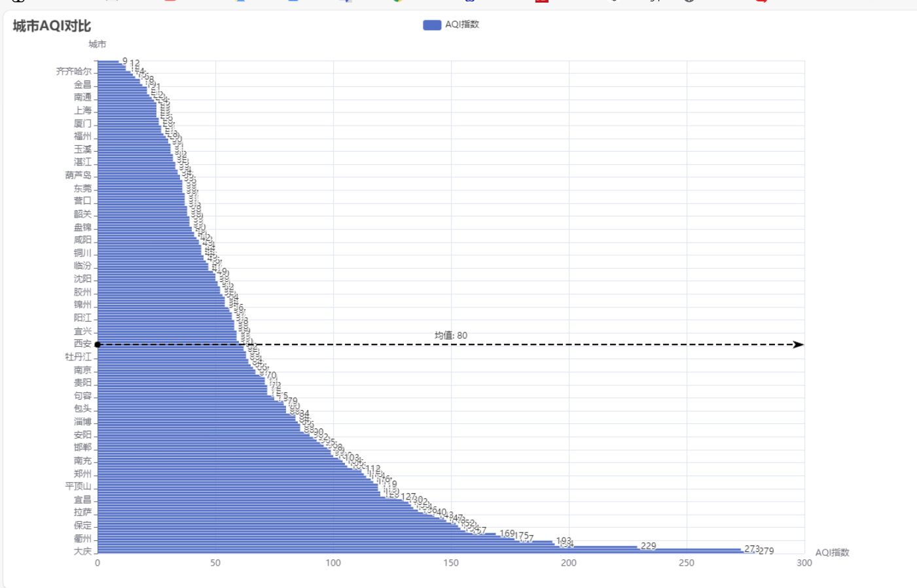Click the AQI指数 legend label text
Screen dimensions: 917x588
[x=462, y=25]
